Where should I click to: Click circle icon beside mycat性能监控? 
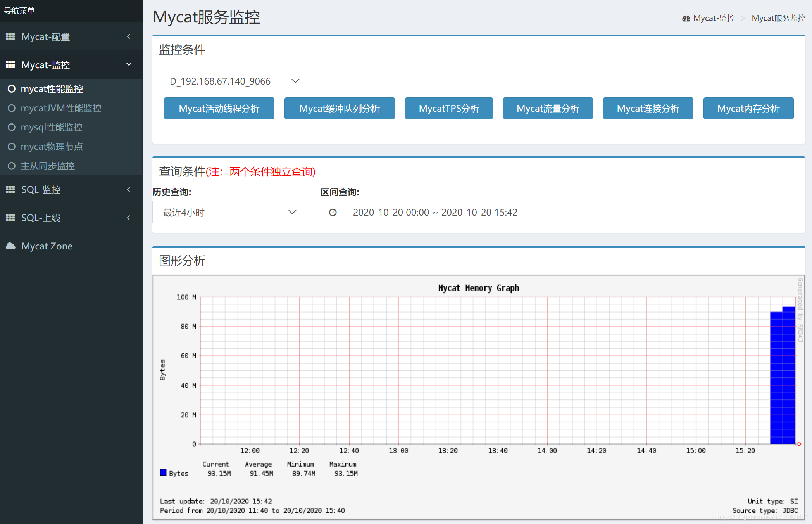(12, 89)
